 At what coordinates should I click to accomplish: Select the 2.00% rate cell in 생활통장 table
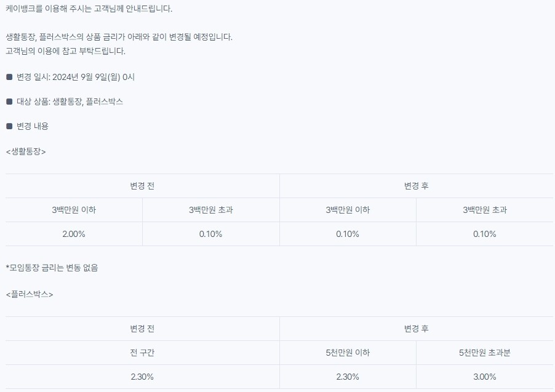[74, 234]
